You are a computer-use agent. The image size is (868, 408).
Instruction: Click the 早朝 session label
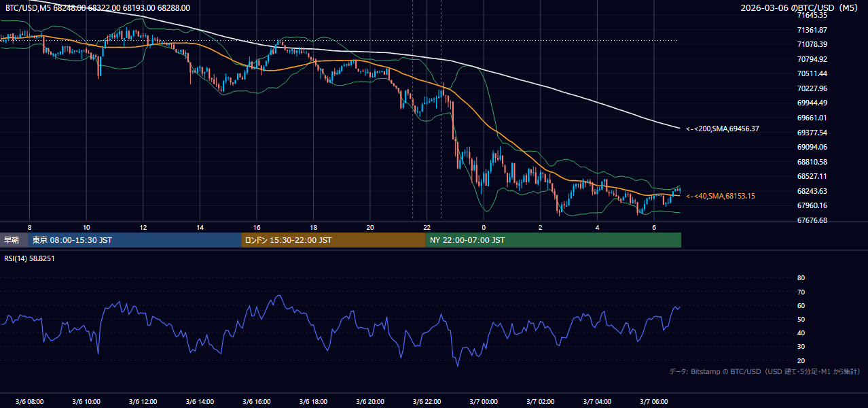[12, 240]
